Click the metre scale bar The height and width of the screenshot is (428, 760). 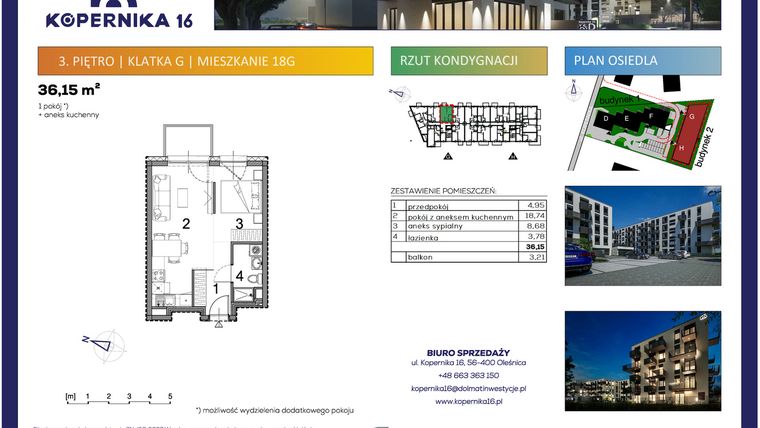119,398
